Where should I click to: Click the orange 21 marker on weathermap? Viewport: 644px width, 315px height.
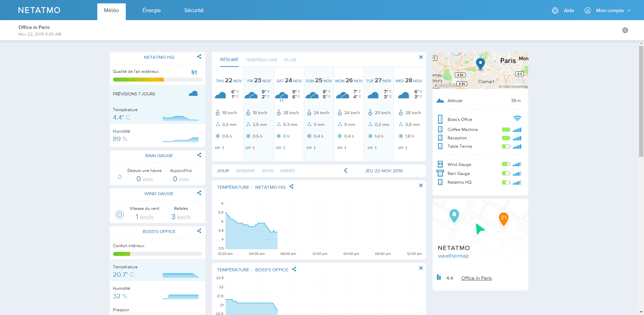point(503,219)
